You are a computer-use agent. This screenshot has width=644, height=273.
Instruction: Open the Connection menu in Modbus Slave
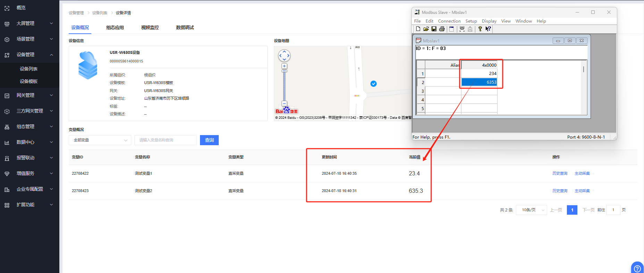point(449,21)
